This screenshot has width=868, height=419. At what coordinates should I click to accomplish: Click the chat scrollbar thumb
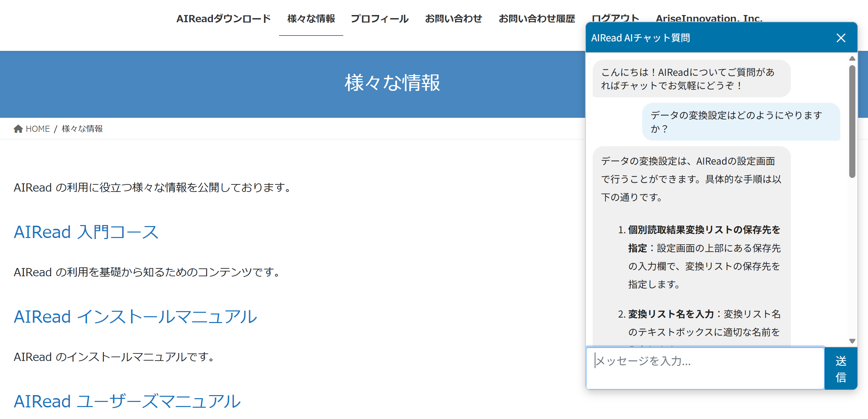tap(852, 121)
